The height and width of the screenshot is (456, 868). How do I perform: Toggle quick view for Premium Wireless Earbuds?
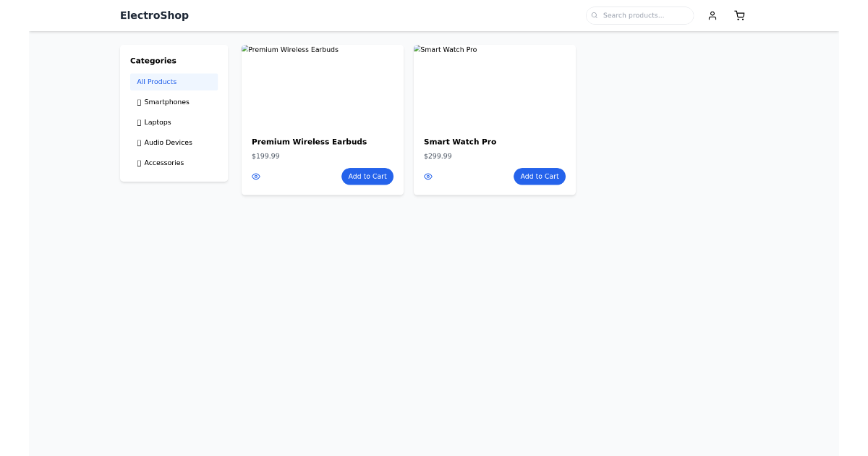click(x=256, y=176)
